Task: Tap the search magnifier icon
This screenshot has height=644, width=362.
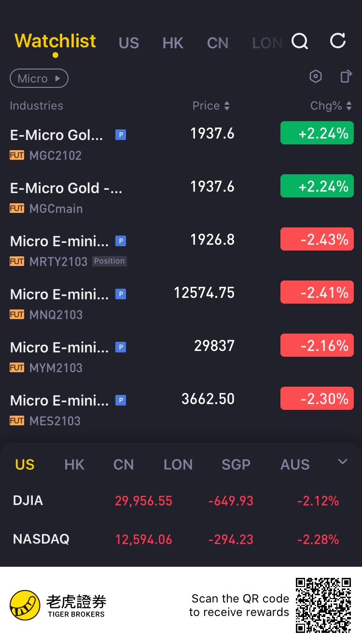Action: tap(300, 42)
